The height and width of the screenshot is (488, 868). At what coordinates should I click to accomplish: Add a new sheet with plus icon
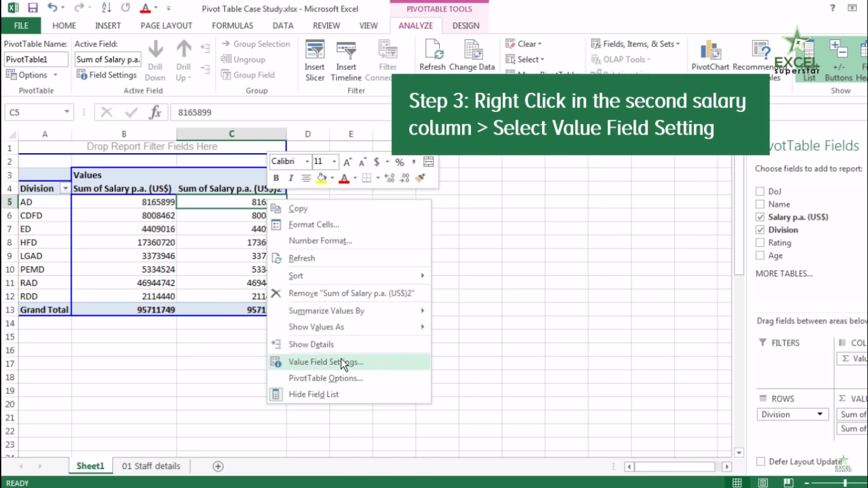pyautogui.click(x=218, y=466)
